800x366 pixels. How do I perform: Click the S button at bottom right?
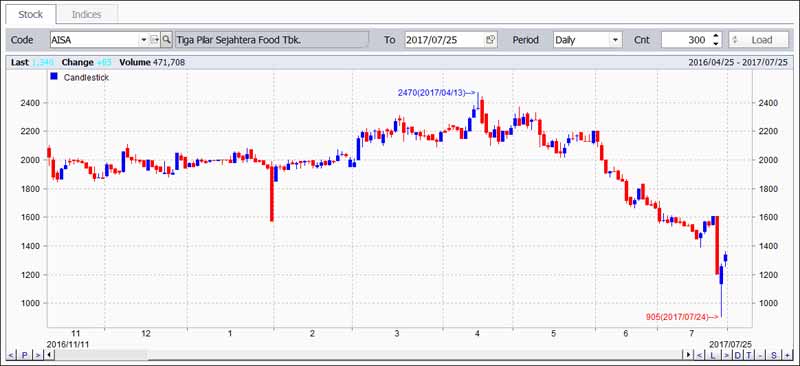pos(774,355)
